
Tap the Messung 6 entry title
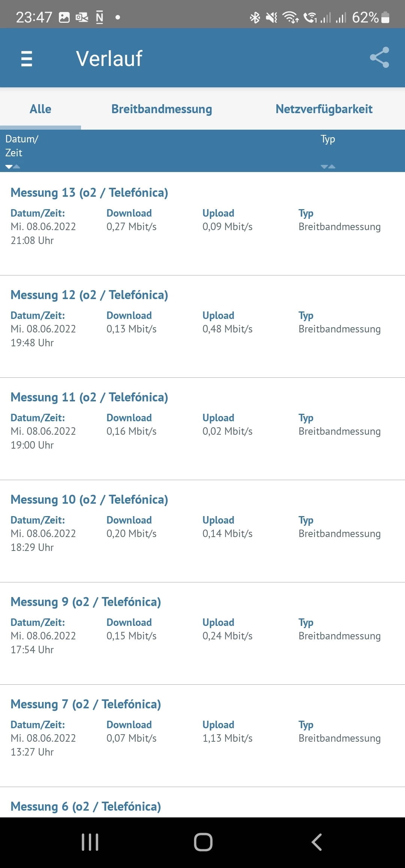(x=86, y=806)
